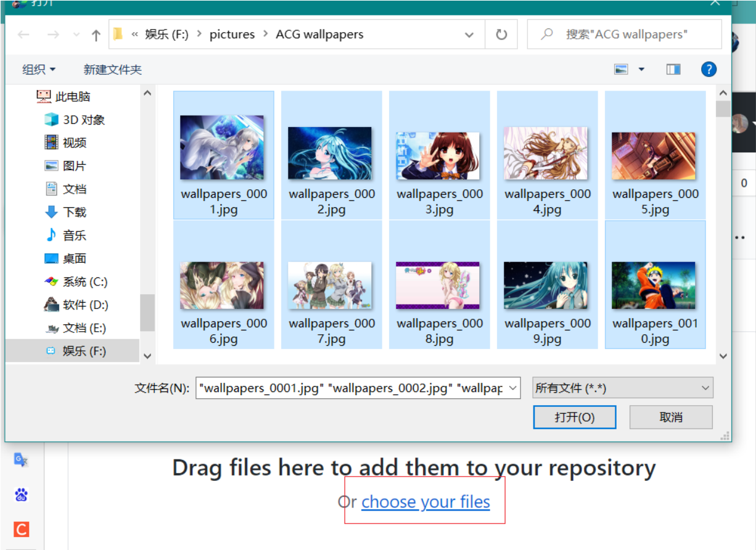Select 此电脑 in navigation tree

click(x=64, y=97)
